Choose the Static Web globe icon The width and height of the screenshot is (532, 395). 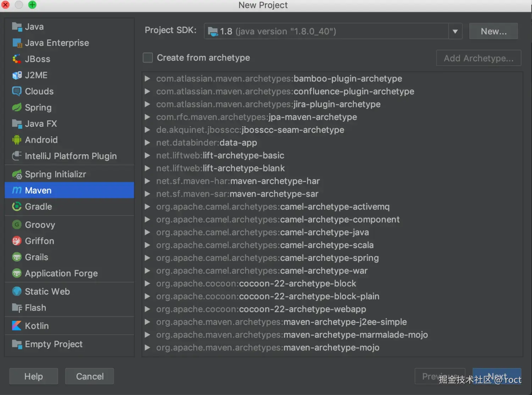(x=17, y=291)
